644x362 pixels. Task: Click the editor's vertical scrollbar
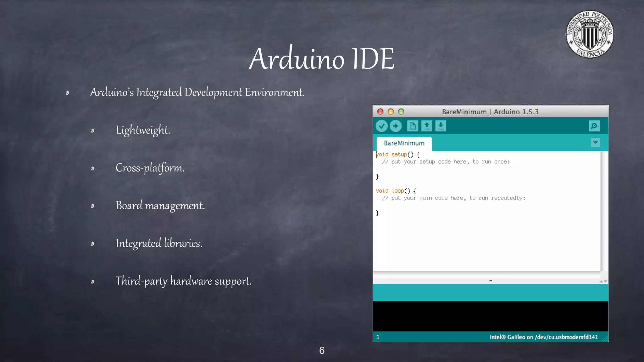(x=604, y=211)
